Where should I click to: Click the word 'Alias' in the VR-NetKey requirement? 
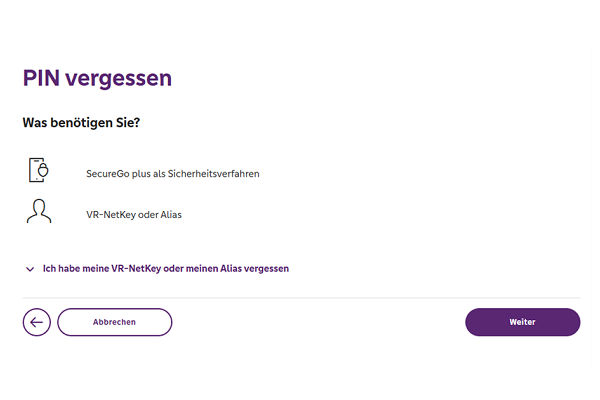pyautogui.click(x=168, y=214)
